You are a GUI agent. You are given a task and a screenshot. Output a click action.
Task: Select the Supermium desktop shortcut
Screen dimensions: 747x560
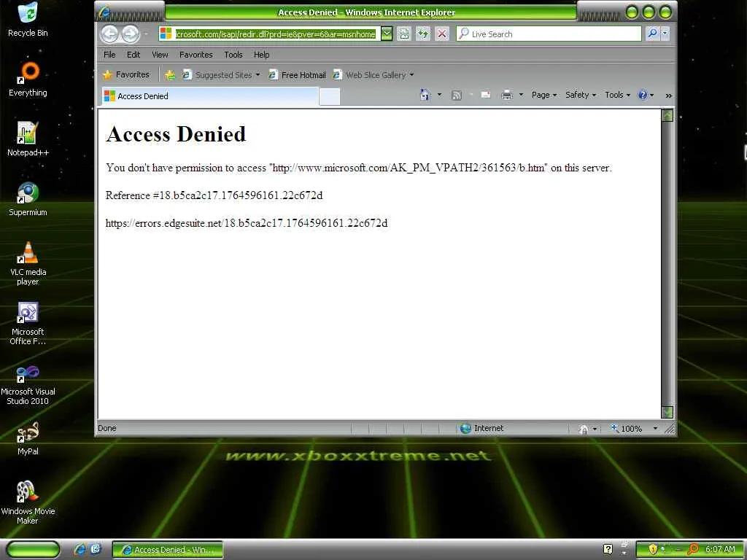(28, 199)
